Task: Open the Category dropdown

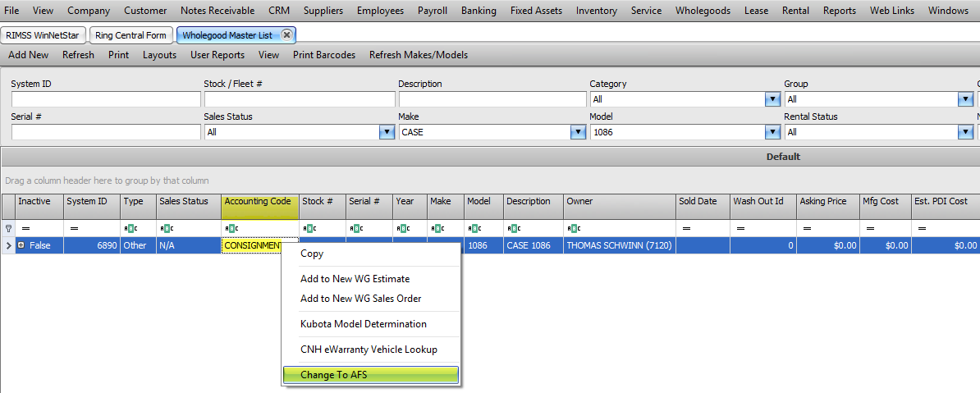Action: pos(773,99)
